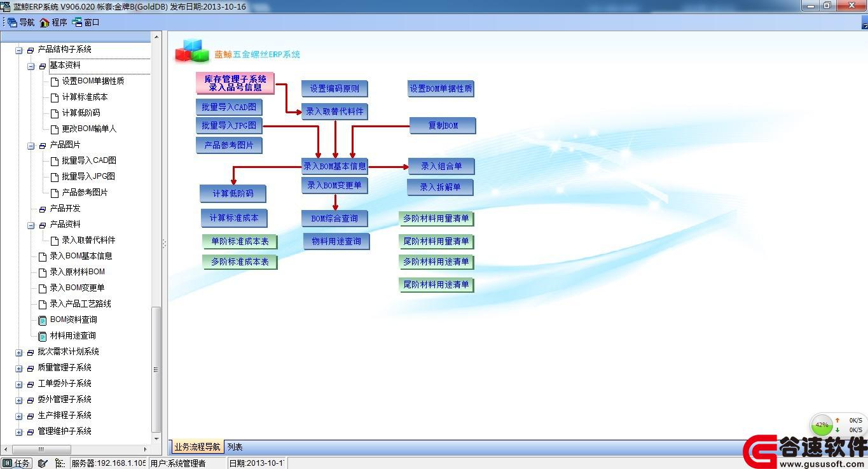Click document icon beside 录入BOM变更单
868x469 pixels.
[43, 288]
